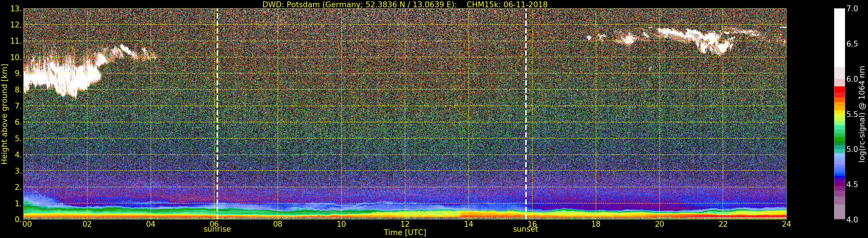Click the 00 tick label on the time axis
This screenshot has width=868, height=238.
[x=27, y=224]
